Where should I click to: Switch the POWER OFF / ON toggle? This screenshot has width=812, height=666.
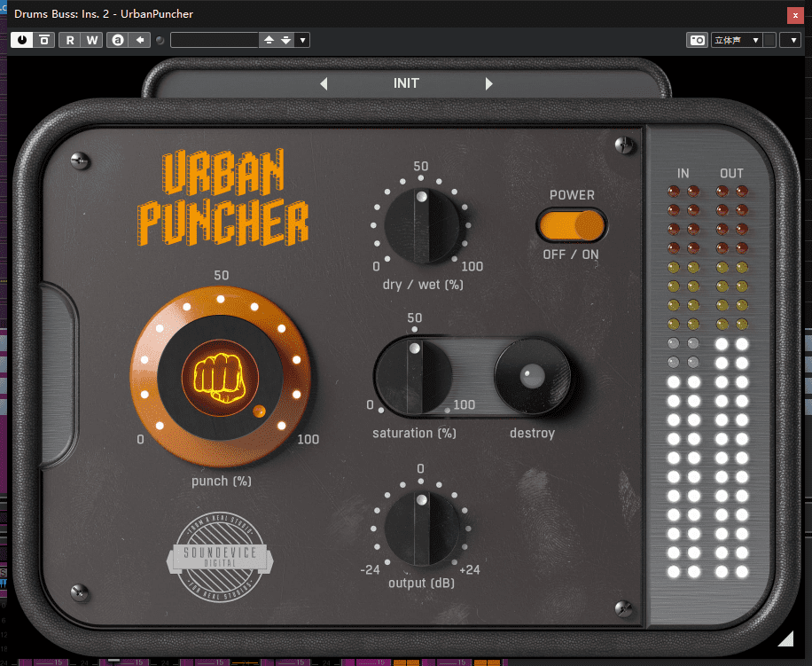(572, 226)
